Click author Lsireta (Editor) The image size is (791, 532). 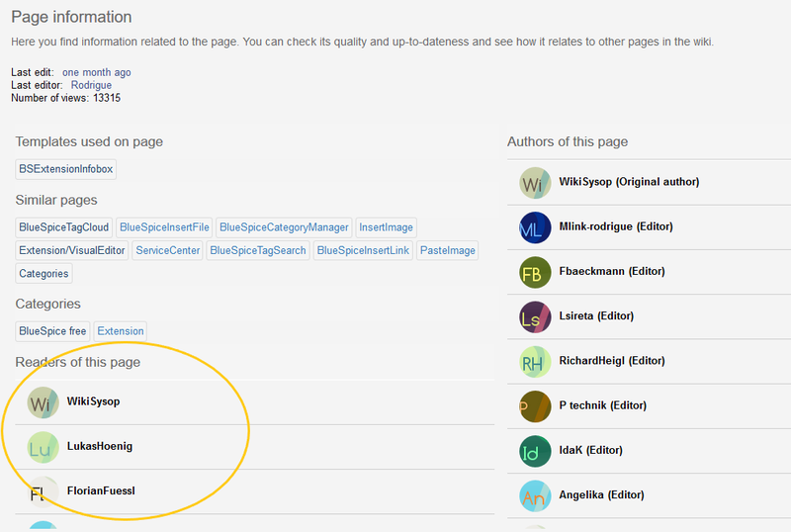[596, 316]
